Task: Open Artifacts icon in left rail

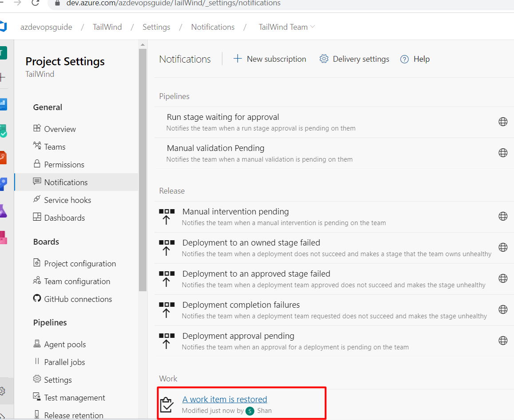Action: (x=3, y=238)
